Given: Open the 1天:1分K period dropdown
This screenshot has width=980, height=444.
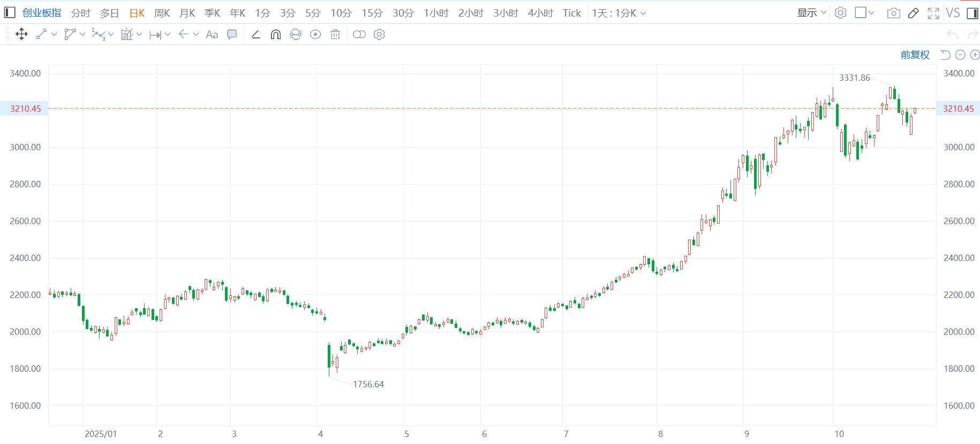Looking at the screenshot, I should tap(619, 13).
